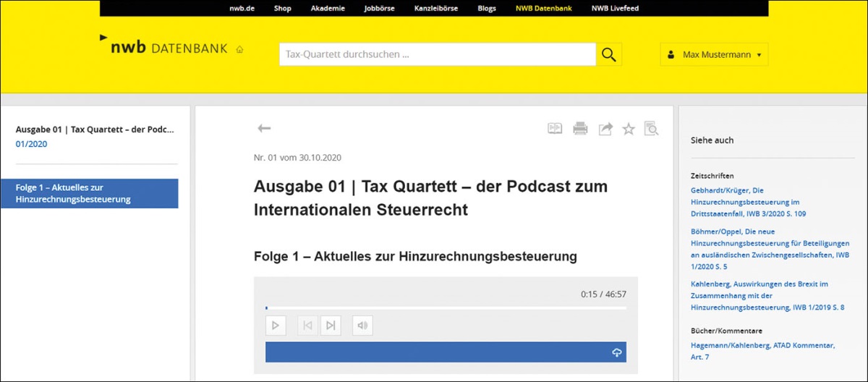
Task: Open the Akademie menu item
Action: (x=328, y=9)
